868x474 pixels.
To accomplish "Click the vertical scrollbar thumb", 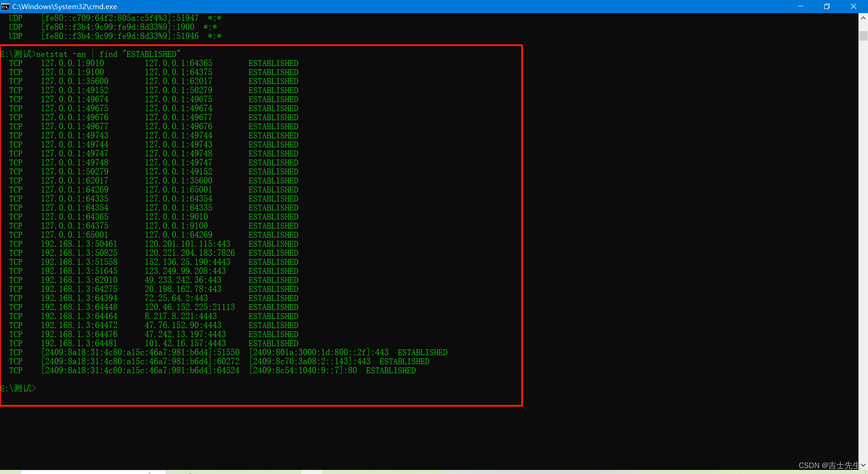I will tap(863, 36).
